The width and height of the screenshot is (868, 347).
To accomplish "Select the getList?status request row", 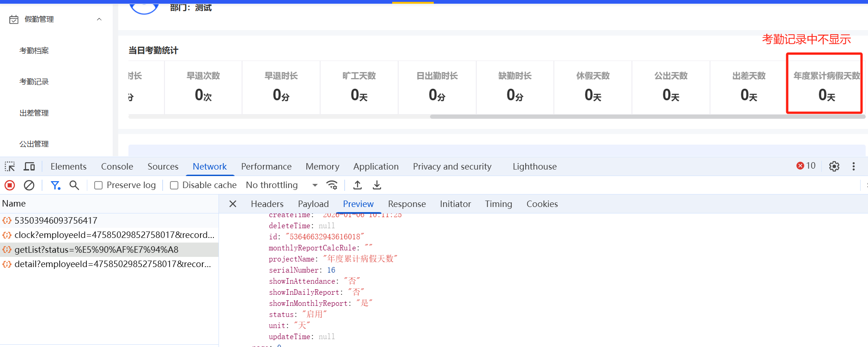I will click(96, 250).
